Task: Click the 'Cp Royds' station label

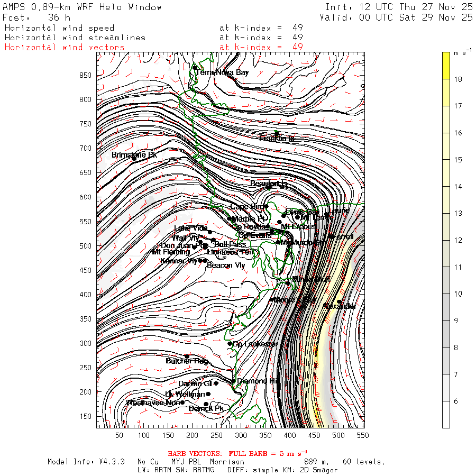Action: coord(250,227)
